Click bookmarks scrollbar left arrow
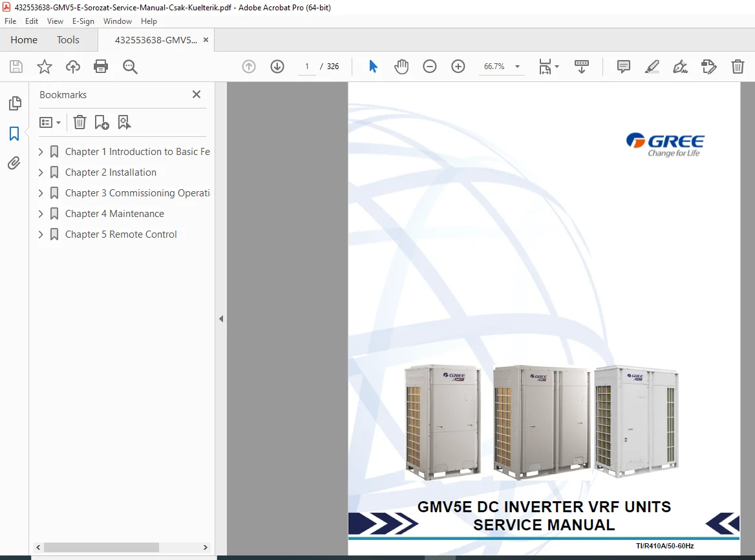Image resolution: width=755 pixels, height=560 pixels. coord(38,548)
